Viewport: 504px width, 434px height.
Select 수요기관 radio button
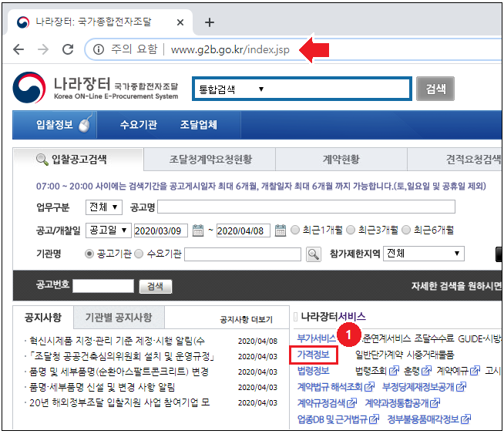[x=139, y=254]
